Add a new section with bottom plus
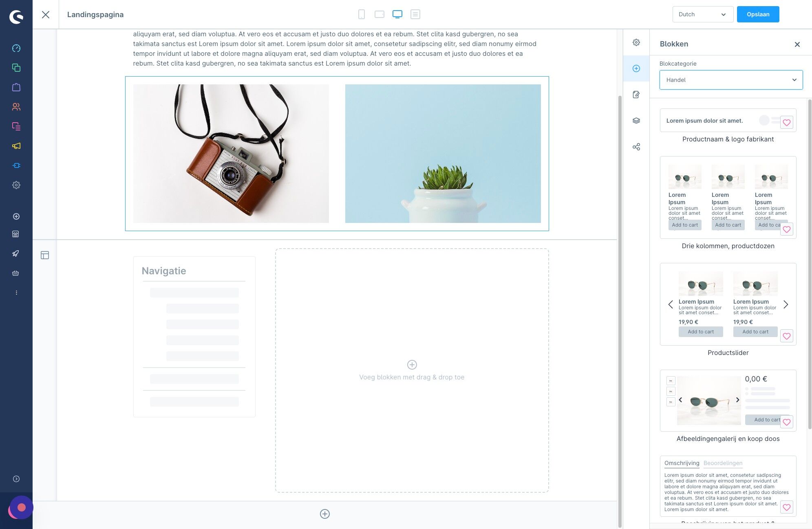This screenshot has width=812, height=529. 325,514
